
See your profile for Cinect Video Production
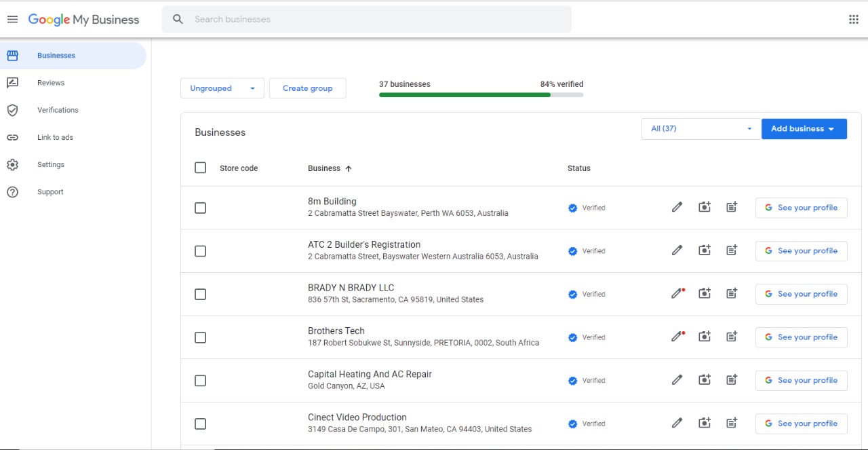[x=802, y=424]
